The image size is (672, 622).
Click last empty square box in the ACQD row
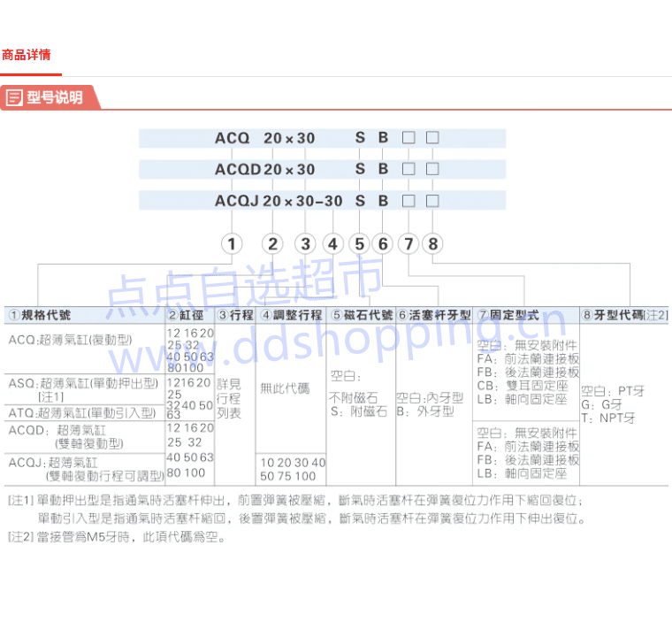[432, 169]
